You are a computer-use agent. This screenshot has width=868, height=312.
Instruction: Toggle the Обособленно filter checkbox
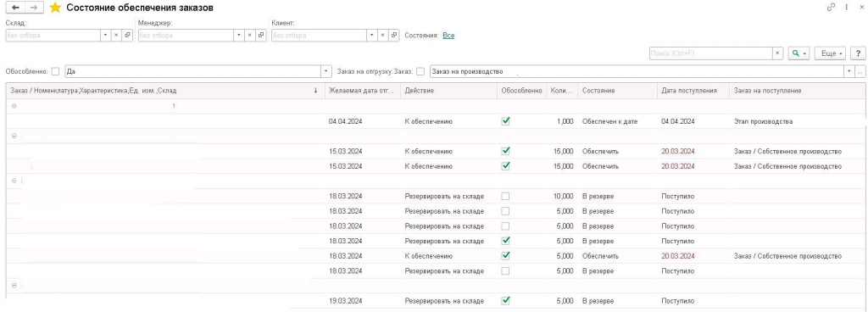pyautogui.click(x=55, y=71)
